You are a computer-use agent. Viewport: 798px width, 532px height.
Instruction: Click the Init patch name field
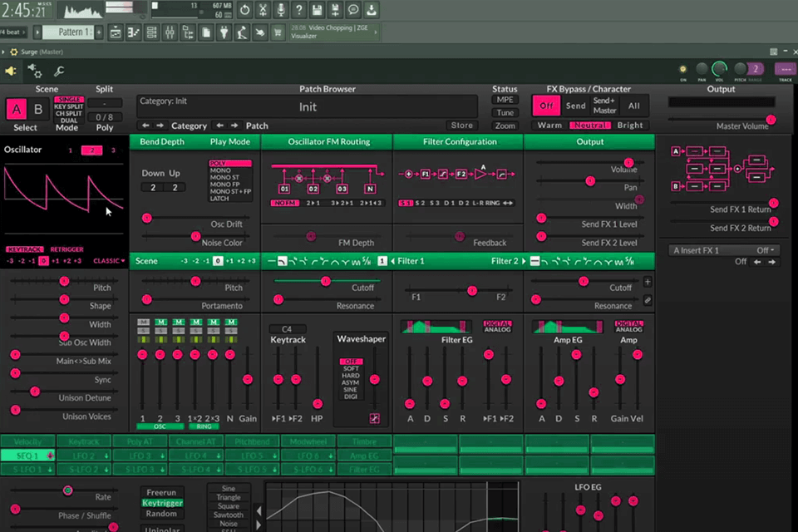click(x=308, y=106)
